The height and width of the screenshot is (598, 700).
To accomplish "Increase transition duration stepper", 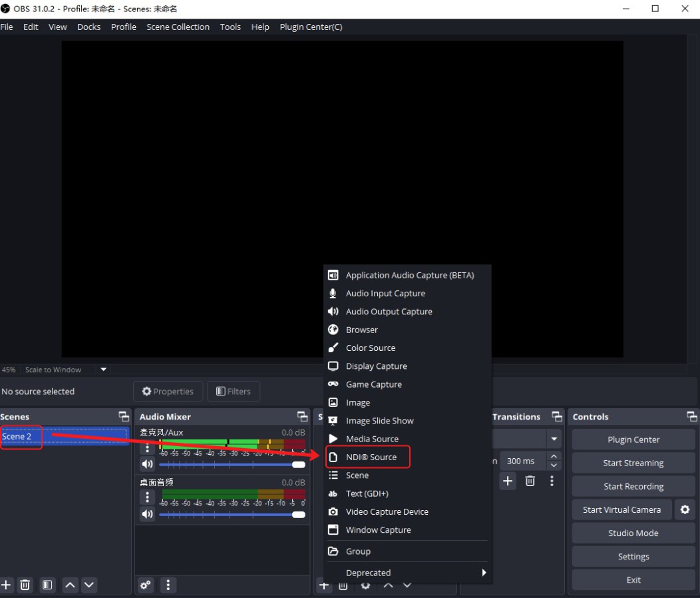I will click(554, 456).
